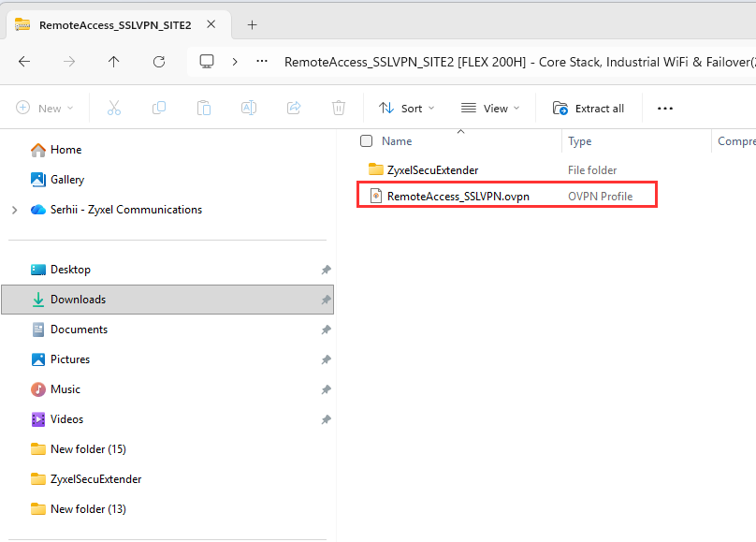Screen dimensions: 756x542
Task: Click the address bar folder path text
Action: tap(520, 62)
